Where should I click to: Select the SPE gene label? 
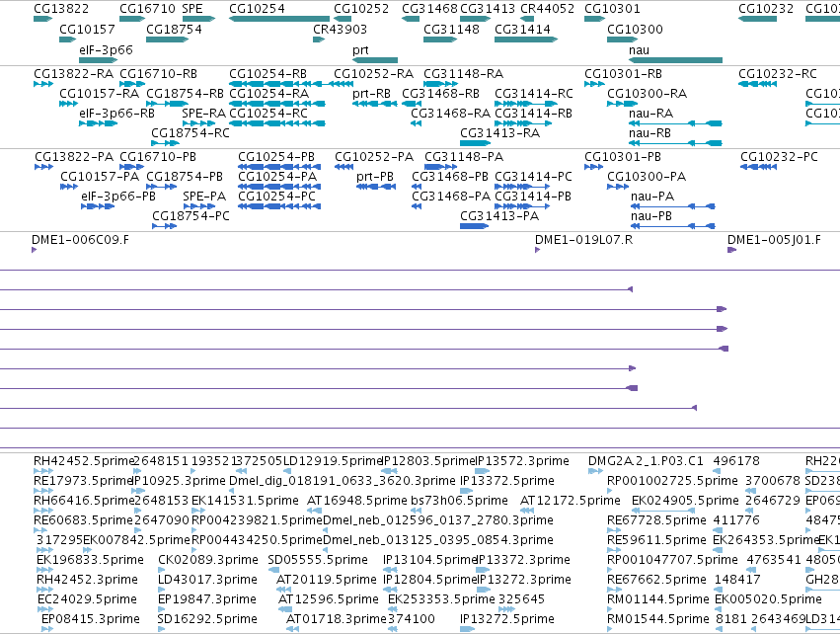[192, 9]
